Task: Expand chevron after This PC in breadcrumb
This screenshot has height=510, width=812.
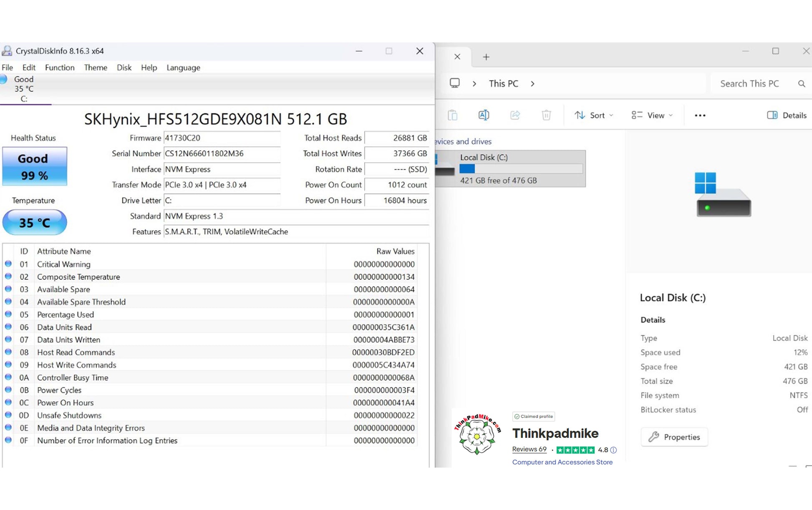Action: tap(532, 84)
